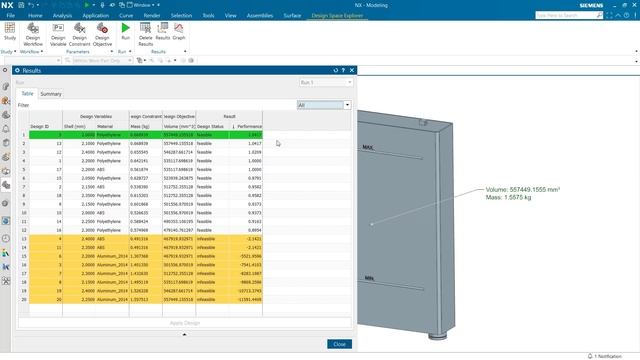Launch the Design Workflow command
Image resolution: width=640 pixels, height=360 pixels.
tap(33, 34)
